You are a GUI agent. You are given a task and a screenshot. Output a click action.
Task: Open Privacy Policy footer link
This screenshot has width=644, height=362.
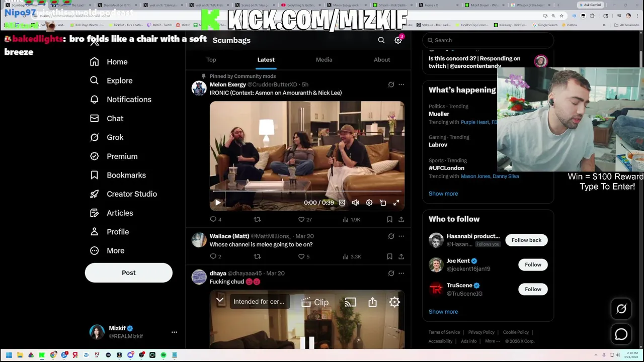click(481, 332)
